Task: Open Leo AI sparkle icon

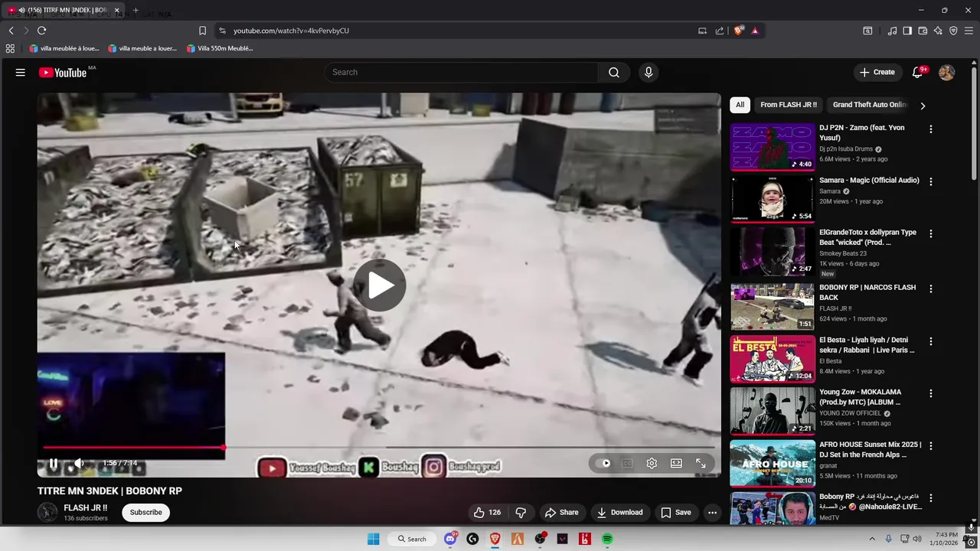Action: [x=938, y=31]
